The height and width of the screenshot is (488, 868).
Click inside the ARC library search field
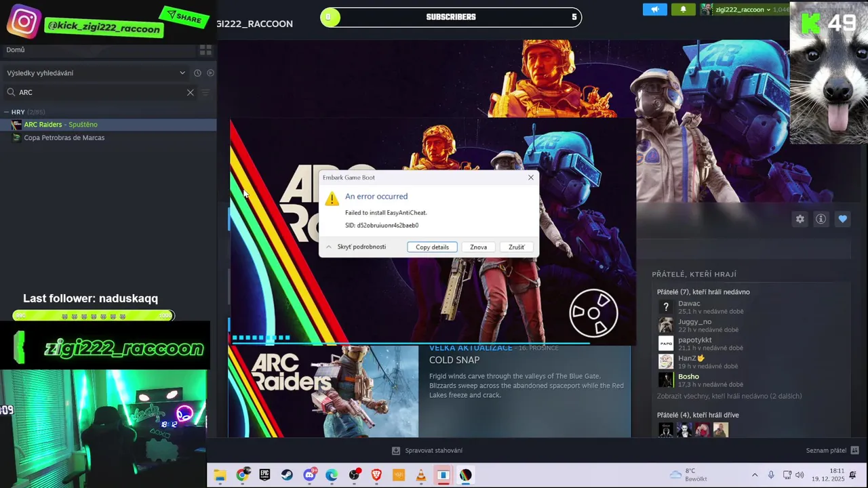coord(102,92)
